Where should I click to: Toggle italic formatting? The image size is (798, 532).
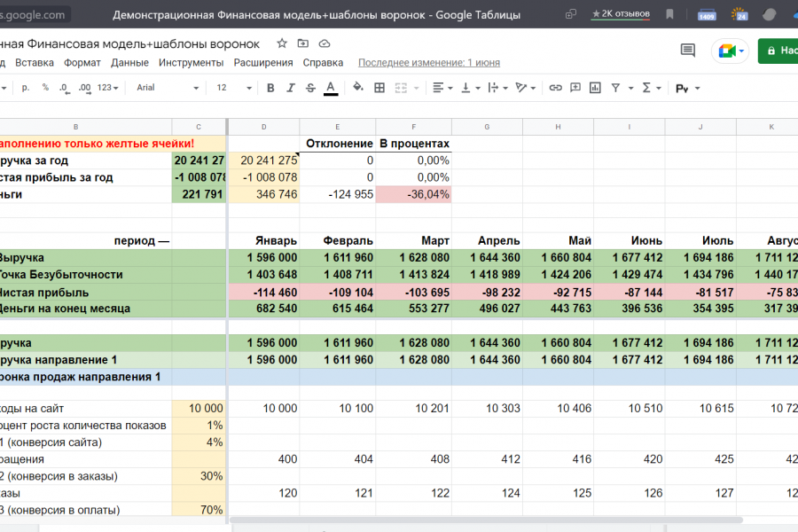[290, 88]
